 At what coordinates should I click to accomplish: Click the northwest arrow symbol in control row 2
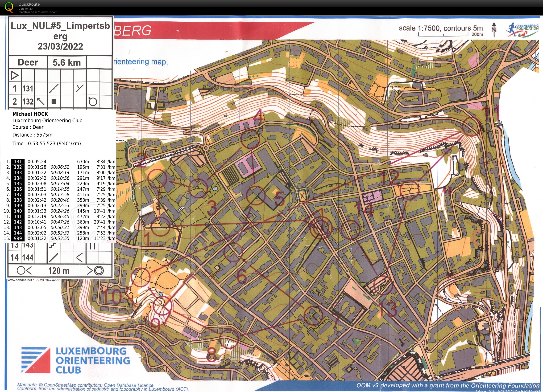pyautogui.click(x=41, y=101)
